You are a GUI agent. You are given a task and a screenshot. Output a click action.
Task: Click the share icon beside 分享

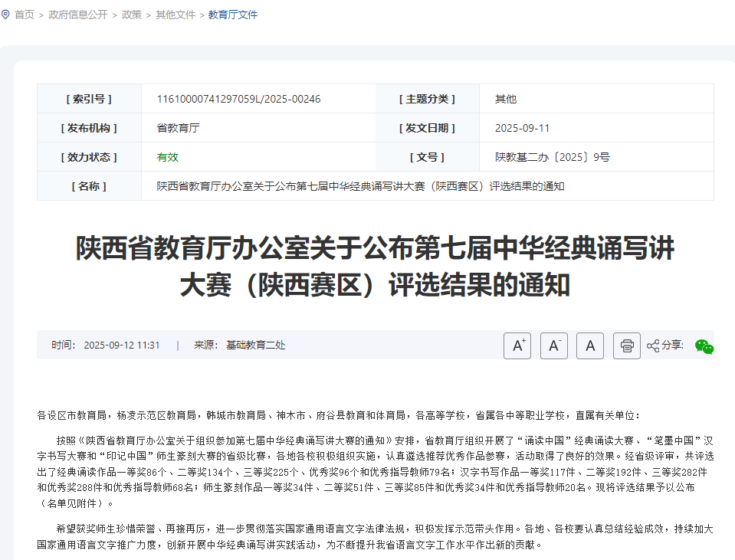653,345
